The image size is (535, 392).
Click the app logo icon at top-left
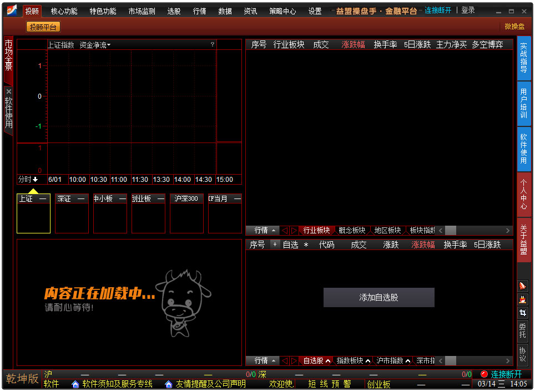click(12, 10)
